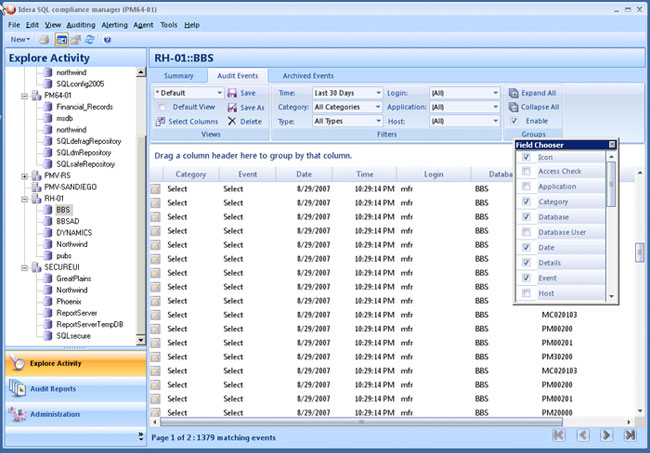Click the PMV-SANDIEGO server icon
650x453 pixels.
(36, 187)
